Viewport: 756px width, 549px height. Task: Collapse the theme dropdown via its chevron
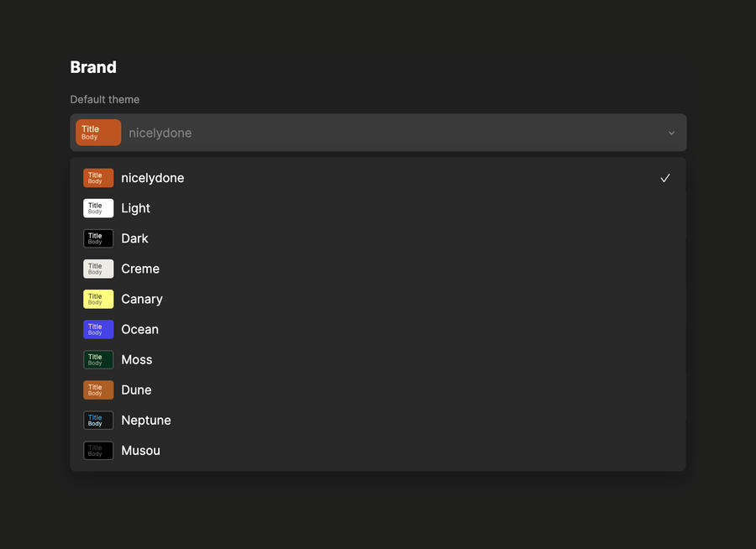click(x=671, y=133)
